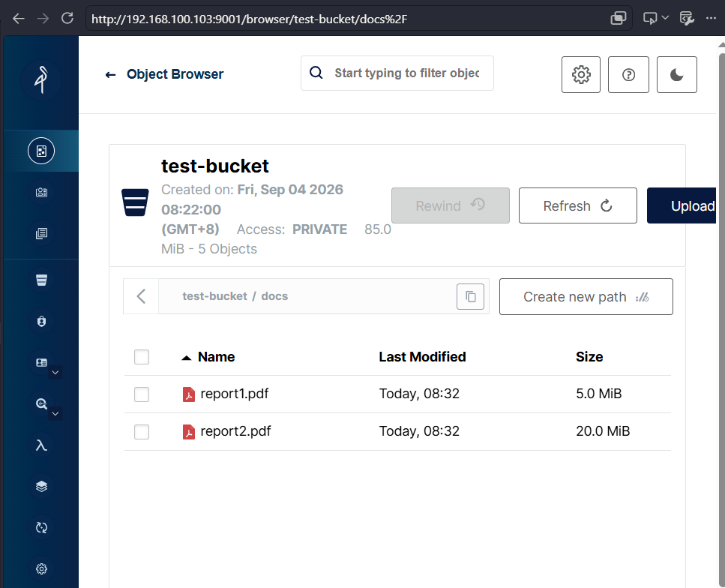Expand the Monitoring sidebar submenu

click(x=55, y=413)
